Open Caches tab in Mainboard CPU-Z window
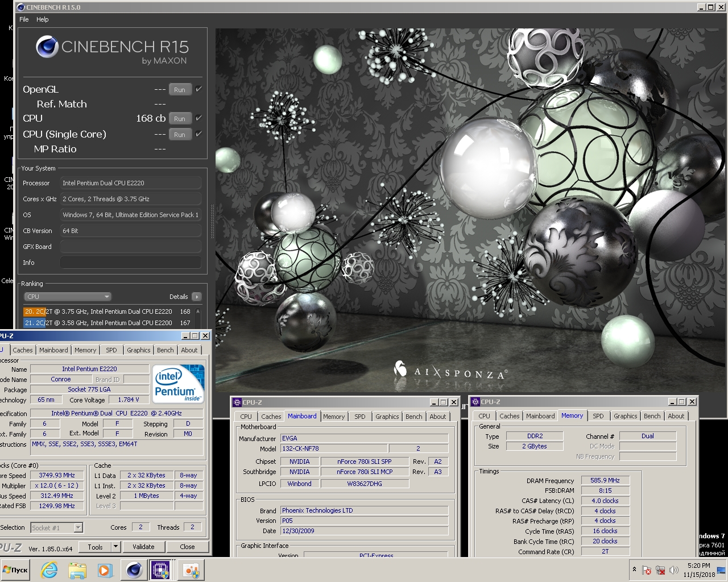Screen dimensions: 728x582 (271, 417)
